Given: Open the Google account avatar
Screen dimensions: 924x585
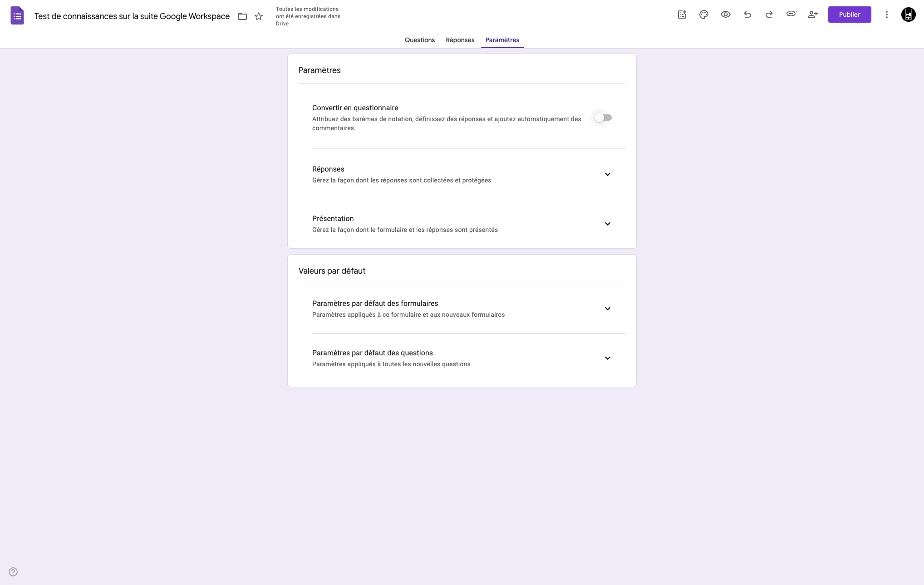Looking at the screenshot, I should click(908, 15).
